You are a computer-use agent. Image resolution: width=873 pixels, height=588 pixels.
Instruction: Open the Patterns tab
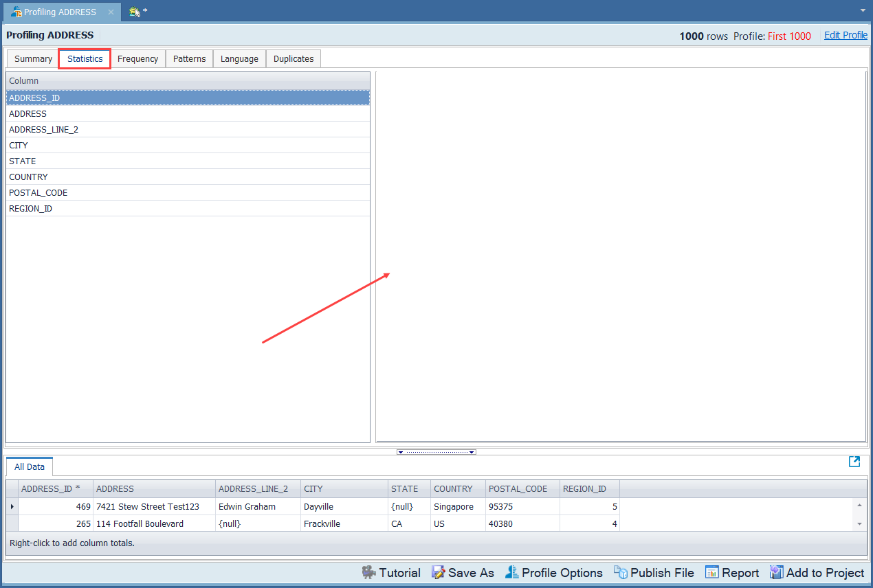pos(189,58)
